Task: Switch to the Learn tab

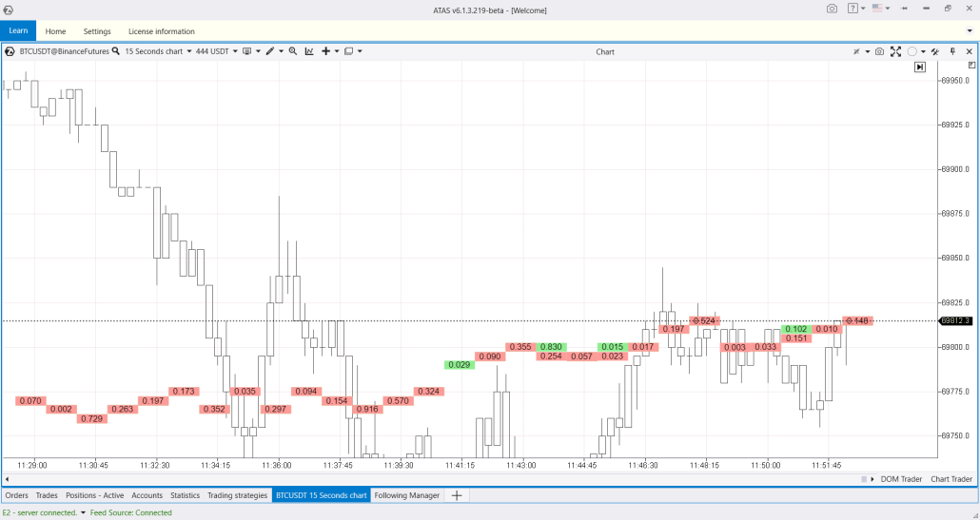Action: pos(18,30)
